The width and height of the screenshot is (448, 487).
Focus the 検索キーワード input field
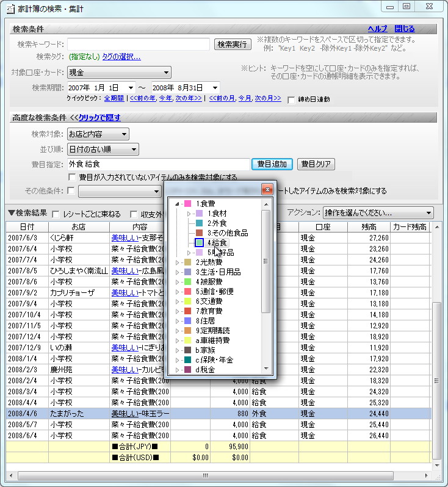(139, 44)
